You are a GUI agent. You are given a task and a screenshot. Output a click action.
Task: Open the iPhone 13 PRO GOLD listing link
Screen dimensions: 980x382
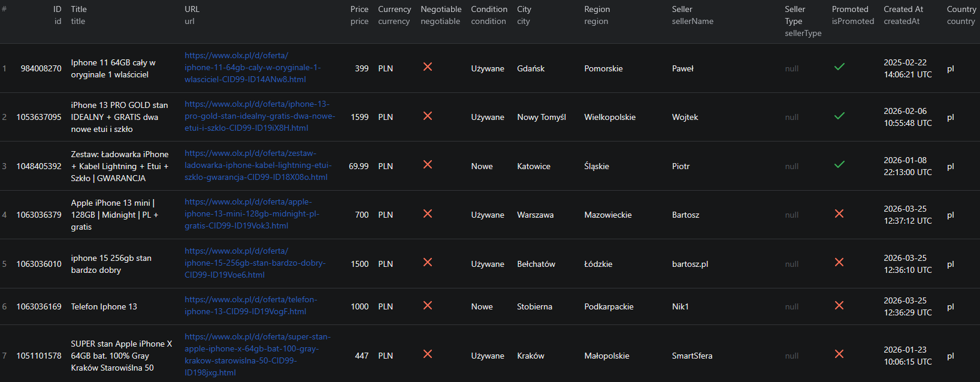click(x=259, y=116)
